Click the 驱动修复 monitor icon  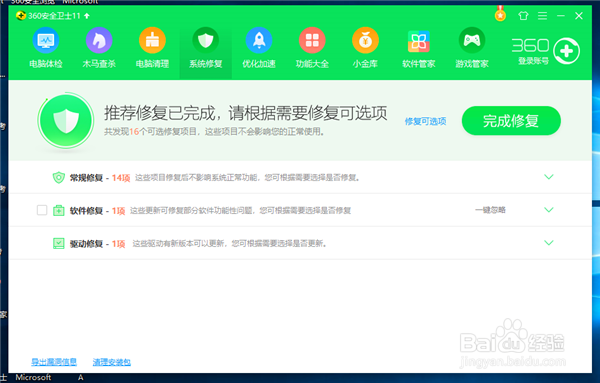tap(59, 243)
